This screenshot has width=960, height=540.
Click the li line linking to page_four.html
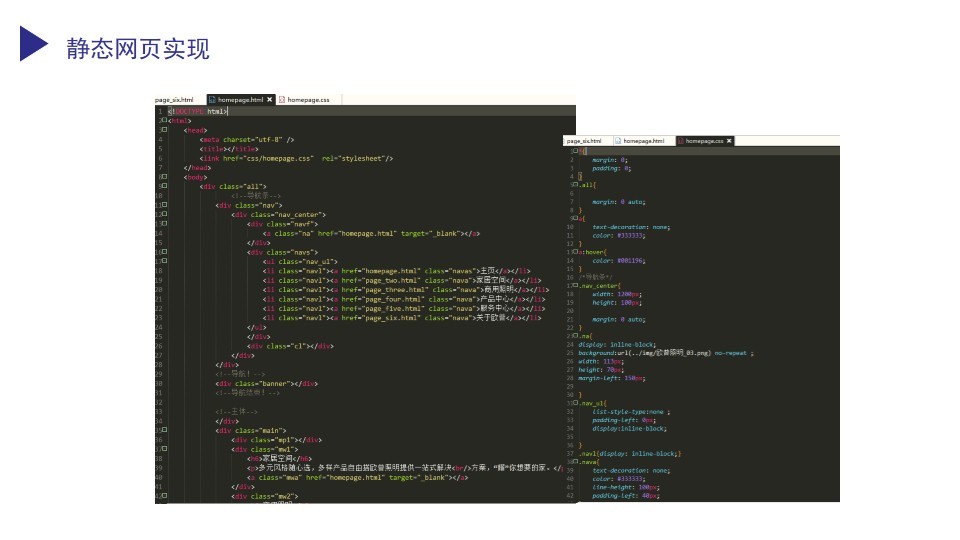[404, 299]
